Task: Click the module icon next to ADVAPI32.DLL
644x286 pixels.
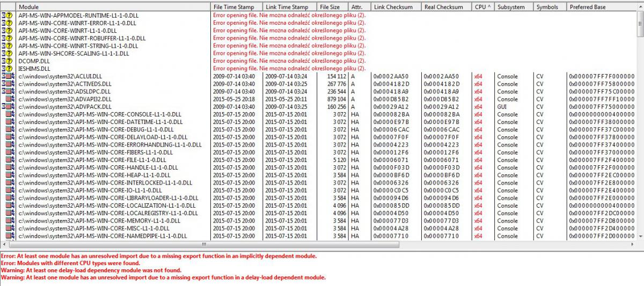Action: [x=9, y=99]
